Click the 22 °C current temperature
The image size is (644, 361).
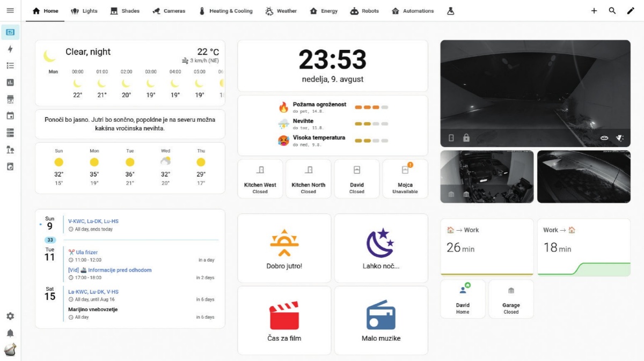pos(208,51)
